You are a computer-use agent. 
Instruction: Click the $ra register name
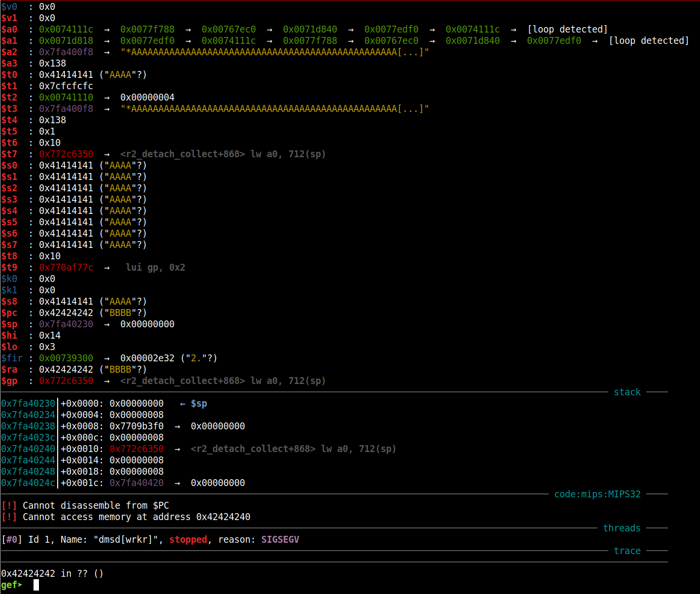coord(9,369)
